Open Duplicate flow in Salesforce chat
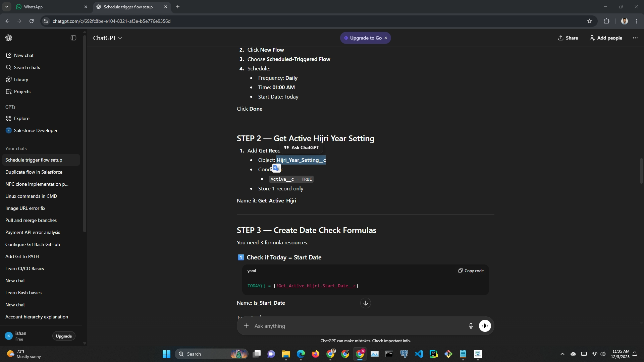 point(34,172)
